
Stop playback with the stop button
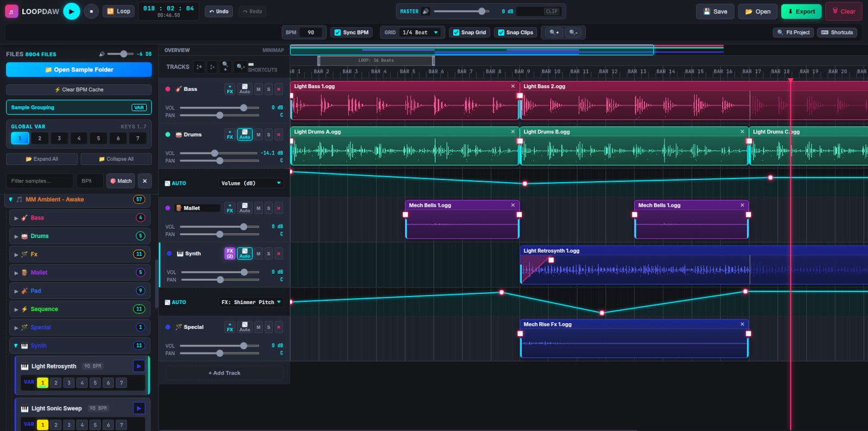[91, 11]
